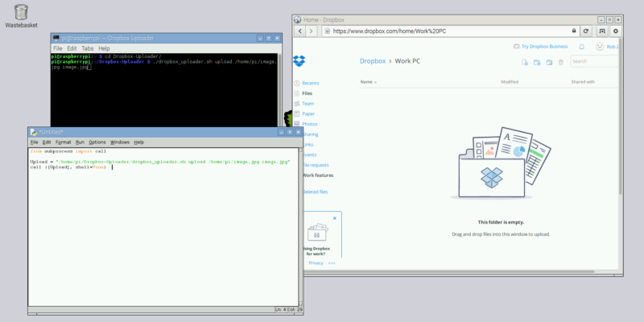Click the page icon in the address bar

click(x=328, y=31)
